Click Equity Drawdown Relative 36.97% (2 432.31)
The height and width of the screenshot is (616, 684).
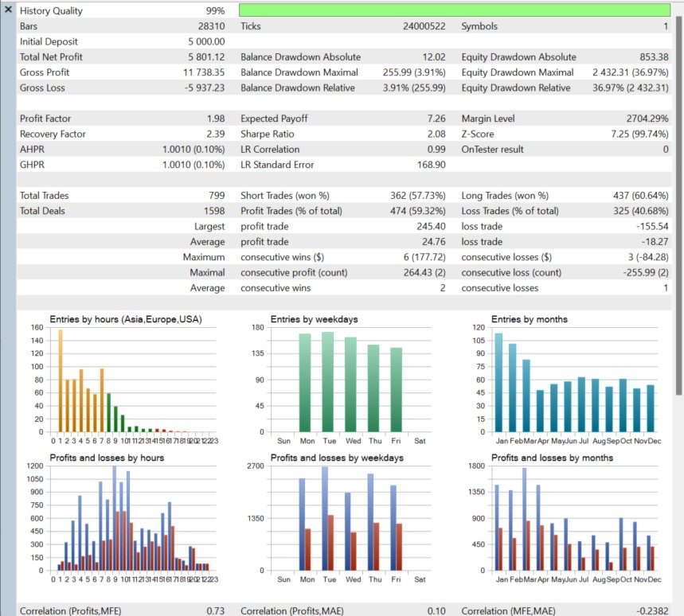pos(631,88)
